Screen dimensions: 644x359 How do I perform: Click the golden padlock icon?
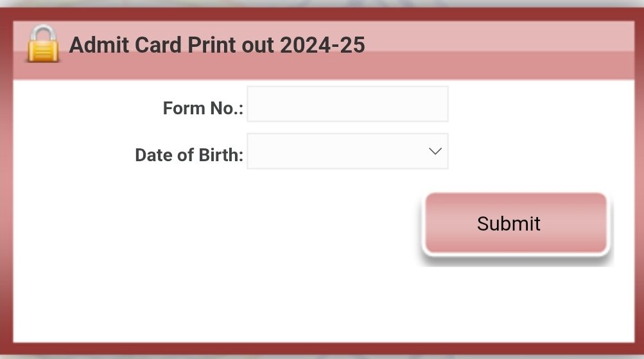(x=42, y=44)
